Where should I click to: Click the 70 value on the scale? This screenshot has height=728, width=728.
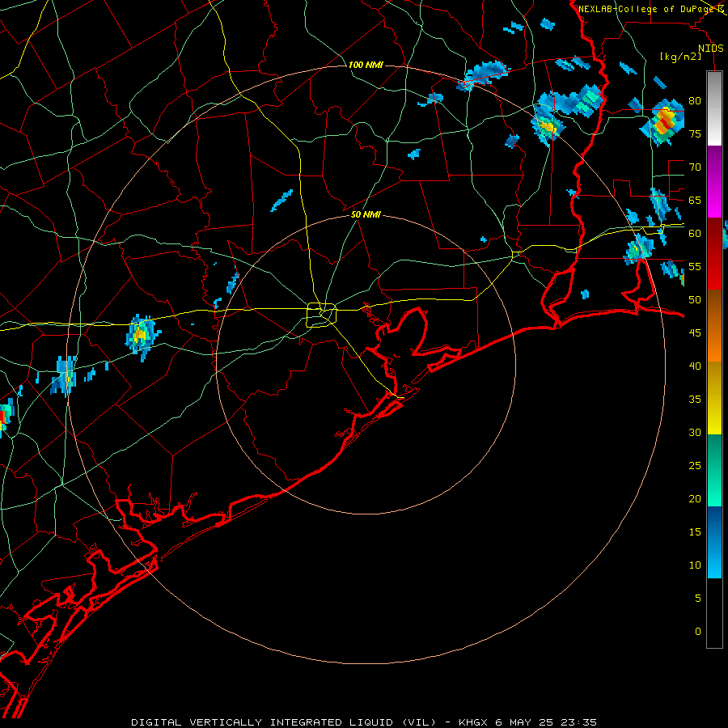pos(695,167)
